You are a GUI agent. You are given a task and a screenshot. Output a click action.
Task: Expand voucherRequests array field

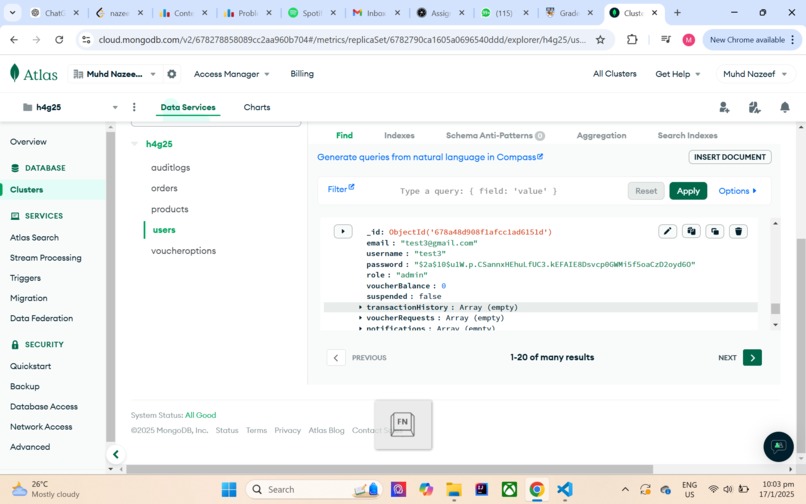tap(360, 318)
